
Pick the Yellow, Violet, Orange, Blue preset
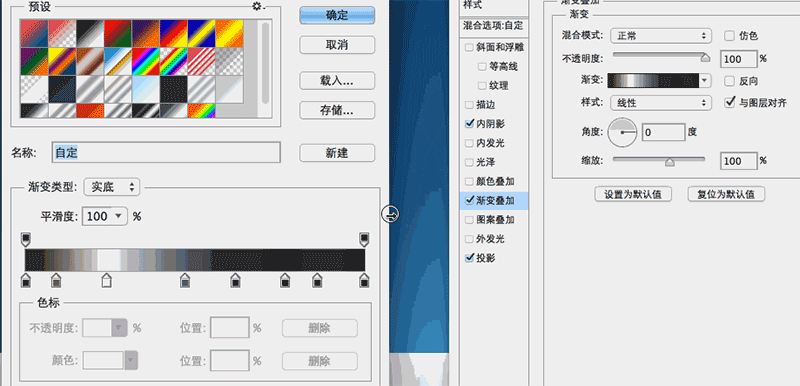[62, 62]
